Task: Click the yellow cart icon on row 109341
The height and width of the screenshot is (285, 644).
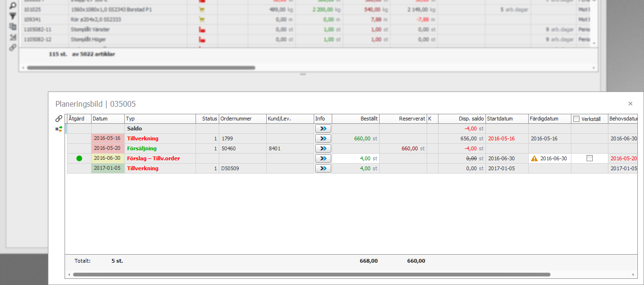Action: (202, 19)
